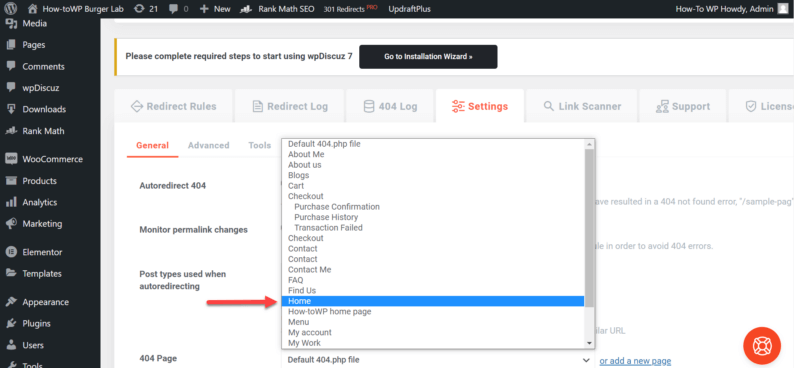Screen dimensions: 794x368
Task: Select About Me option
Action: tap(433, 154)
